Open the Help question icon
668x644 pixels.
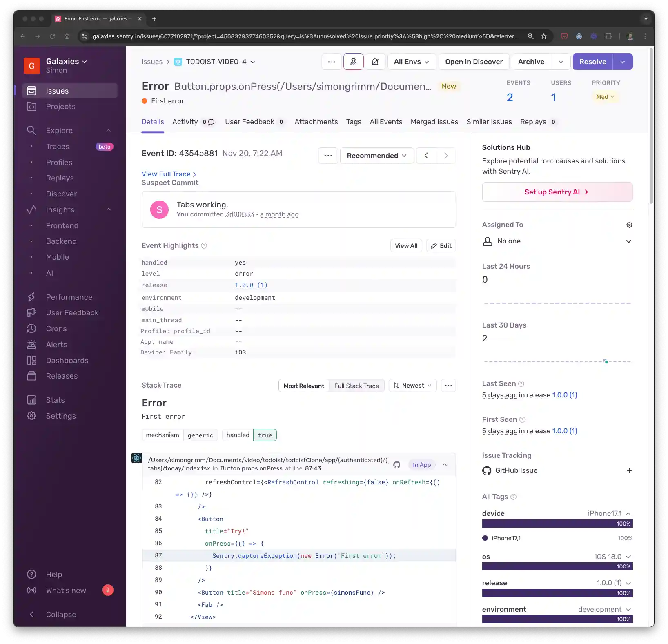pyautogui.click(x=31, y=575)
